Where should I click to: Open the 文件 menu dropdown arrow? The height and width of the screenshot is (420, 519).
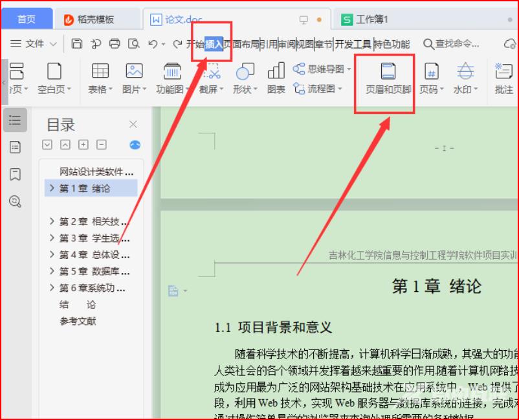[x=53, y=44]
